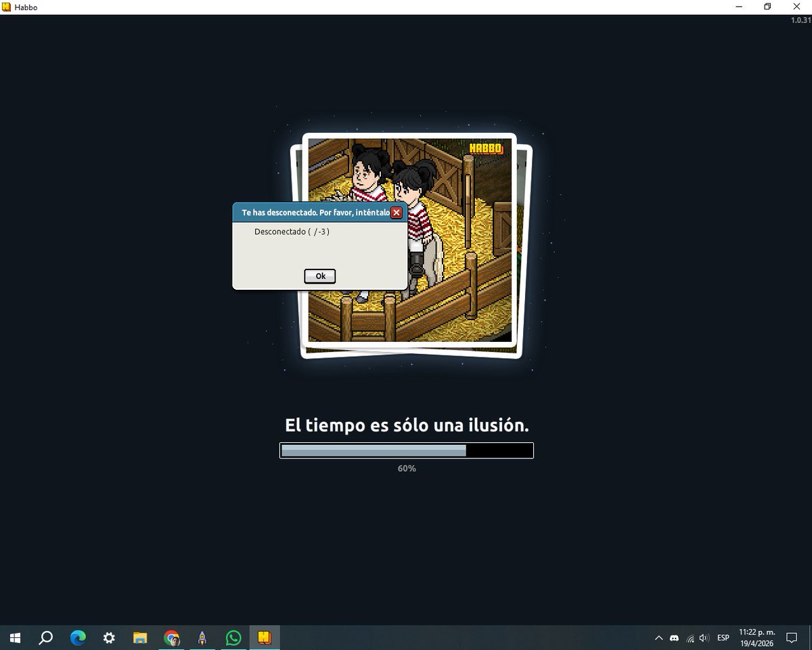The height and width of the screenshot is (650, 812).
Task: Click the Habbo app icon in the title bar
Action: tap(7, 7)
